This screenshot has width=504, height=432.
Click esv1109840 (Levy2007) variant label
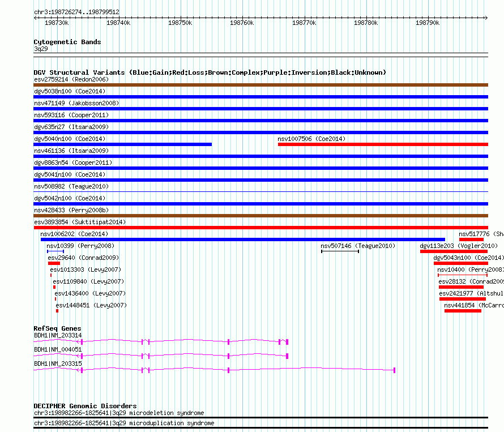point(88,281)
